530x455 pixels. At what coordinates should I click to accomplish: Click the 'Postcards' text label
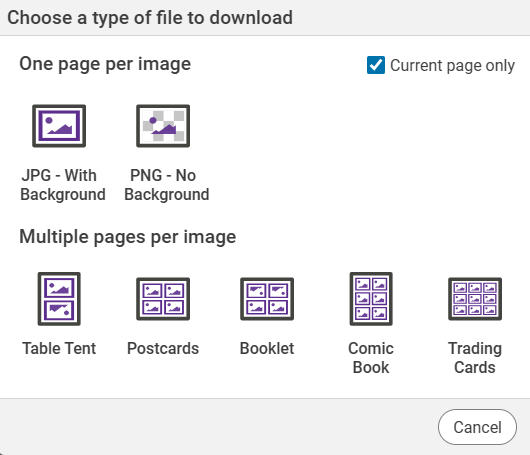pyautogui.click(x=163, y=348)
